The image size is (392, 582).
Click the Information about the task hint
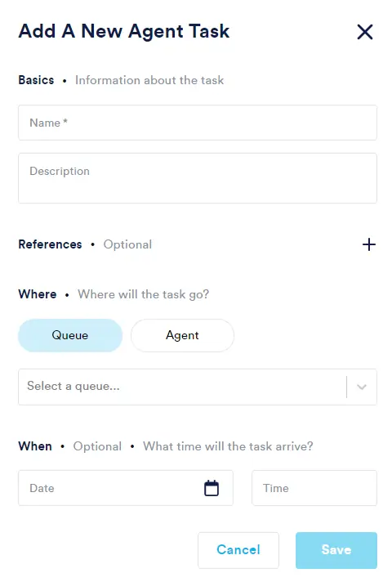149,80
